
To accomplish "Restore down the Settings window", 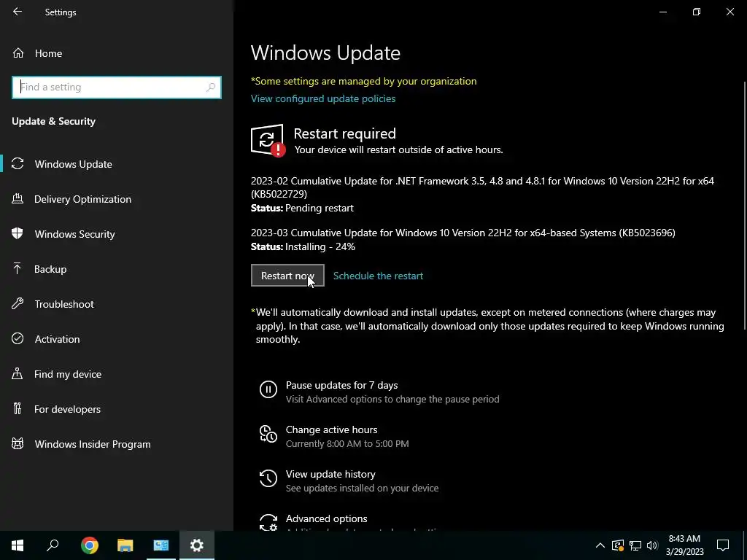I will (x=697, y=12).
